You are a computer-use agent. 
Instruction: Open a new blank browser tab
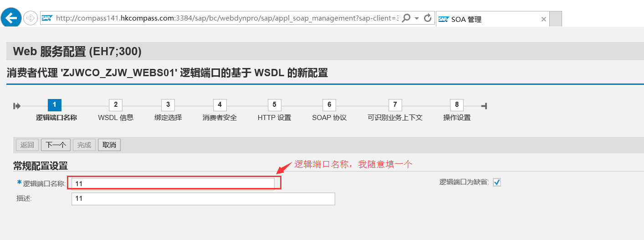[x=556, y=19]
